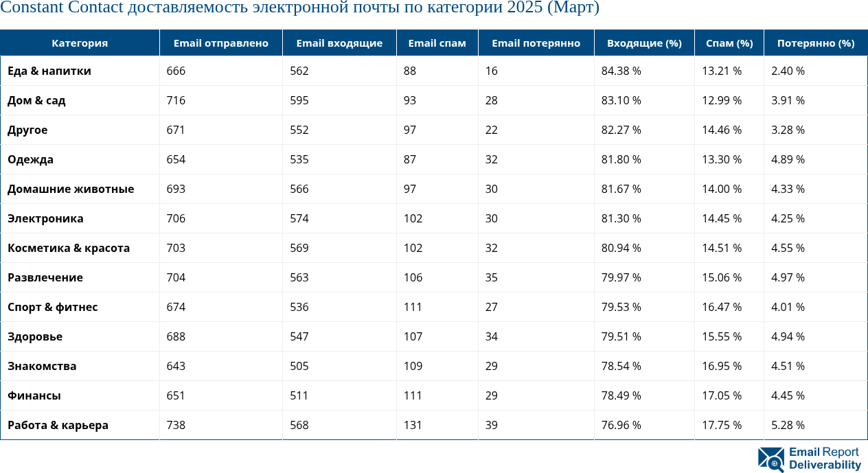Select the Входящие (%) column header
868x473 pixels.
pyautogui.click(x=643, y=42)
